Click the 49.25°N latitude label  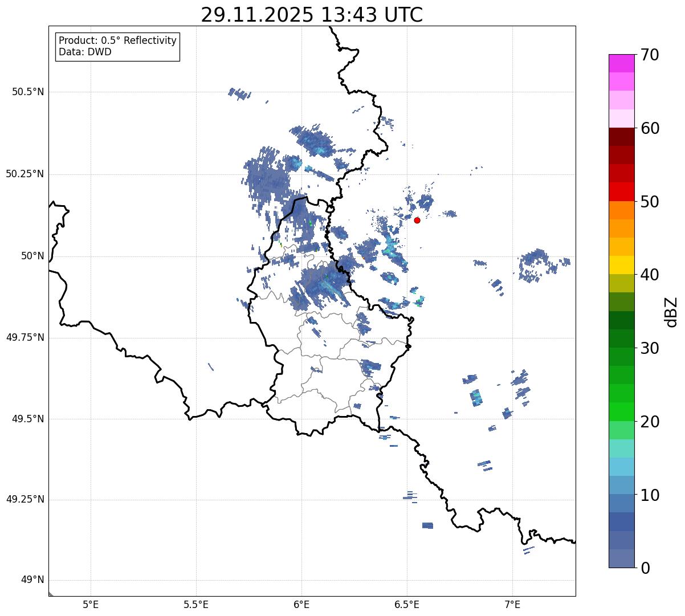click(25, 499)
